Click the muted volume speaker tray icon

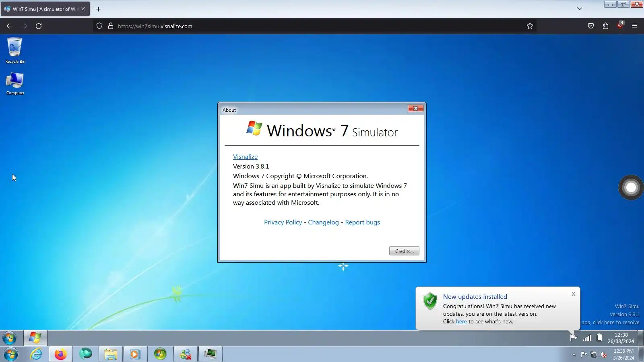pyautogui.click(x=603, y=354)
